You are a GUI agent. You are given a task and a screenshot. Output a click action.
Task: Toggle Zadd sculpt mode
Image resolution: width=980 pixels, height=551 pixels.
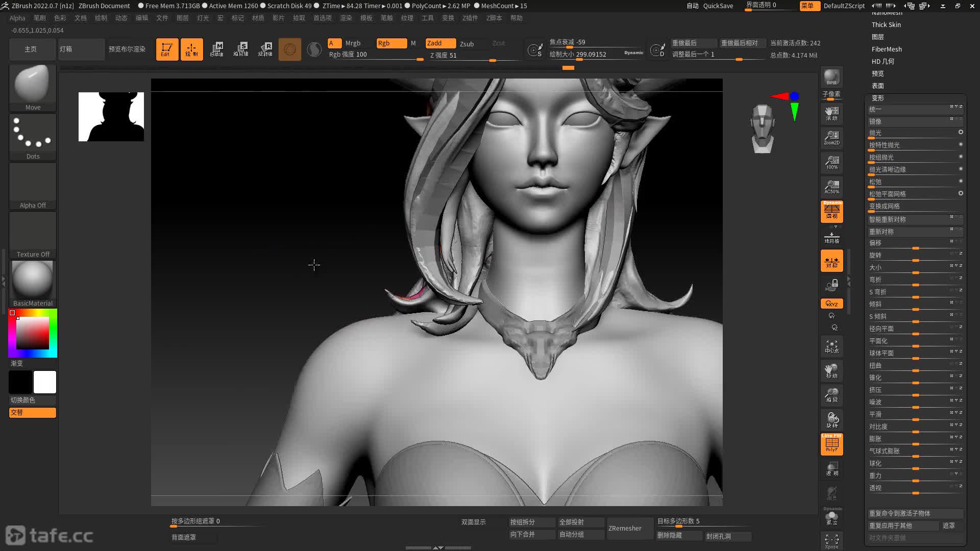click(440, 43)
